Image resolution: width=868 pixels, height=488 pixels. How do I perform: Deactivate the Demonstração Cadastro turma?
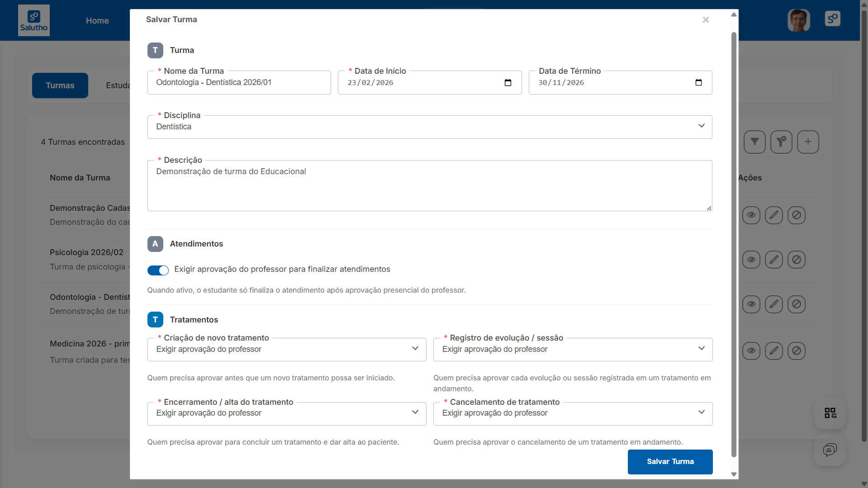pos(797,215)
